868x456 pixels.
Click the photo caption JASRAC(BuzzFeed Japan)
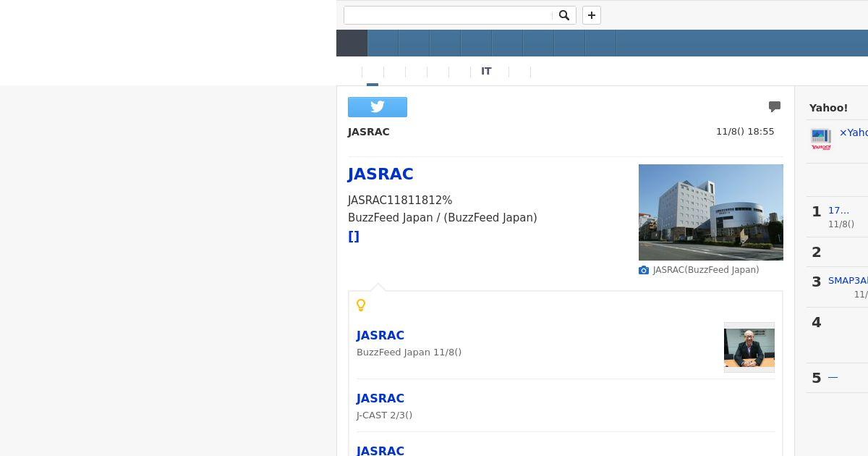coord(706,270)
